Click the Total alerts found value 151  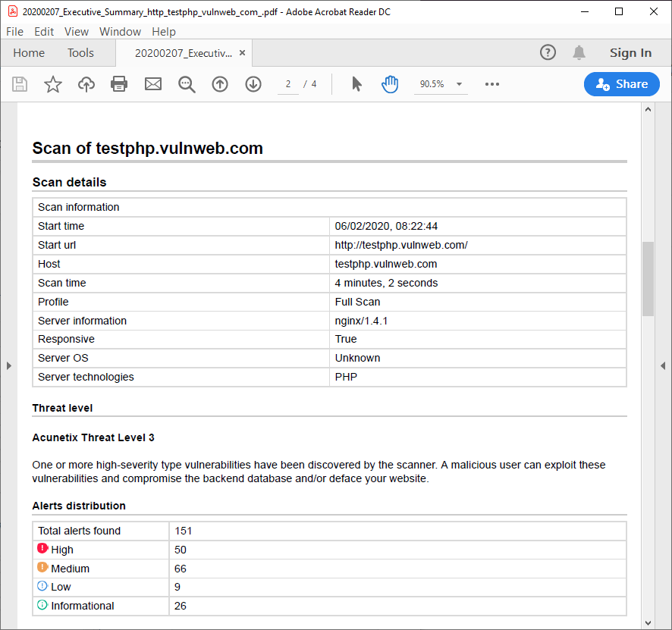(183, 531)
